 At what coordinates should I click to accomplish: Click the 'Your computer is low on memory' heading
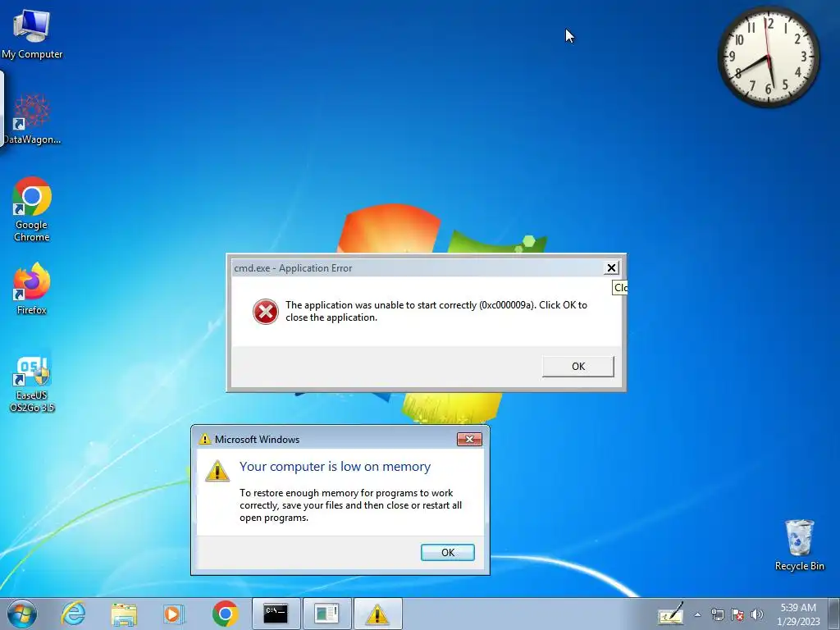(x=335, y=467)
